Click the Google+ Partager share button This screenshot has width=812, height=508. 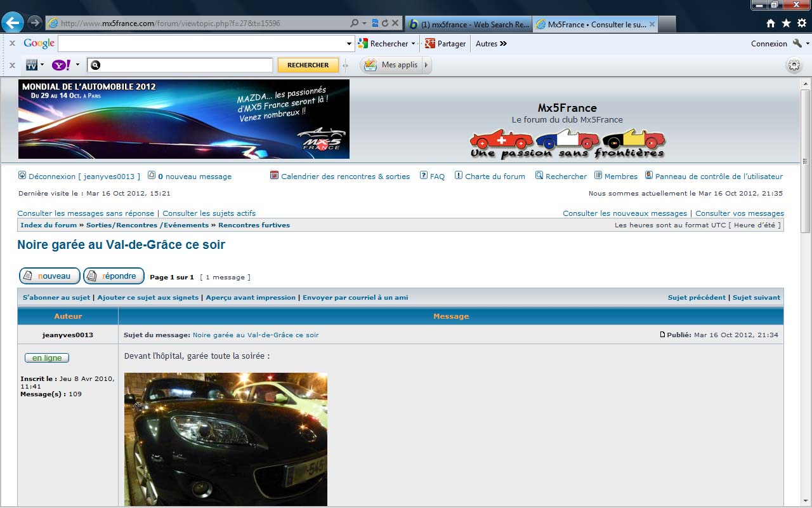click(445, 44)
